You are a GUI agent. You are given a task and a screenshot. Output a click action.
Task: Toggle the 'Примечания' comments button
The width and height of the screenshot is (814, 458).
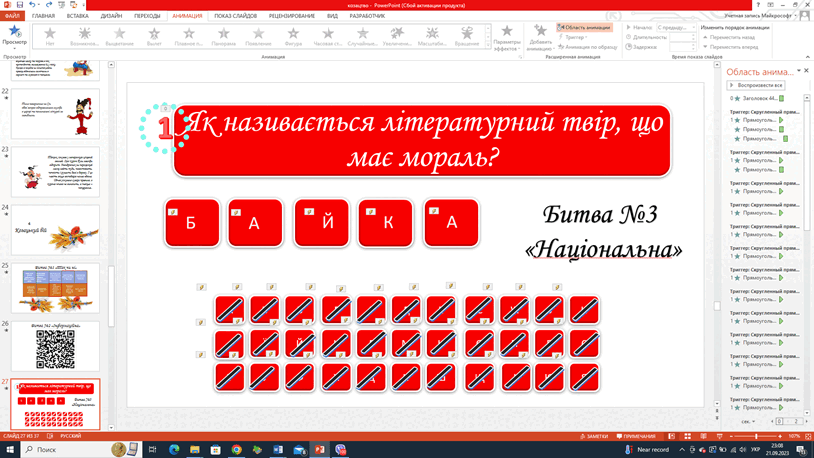pyautogui.click(x=636, y=436)
